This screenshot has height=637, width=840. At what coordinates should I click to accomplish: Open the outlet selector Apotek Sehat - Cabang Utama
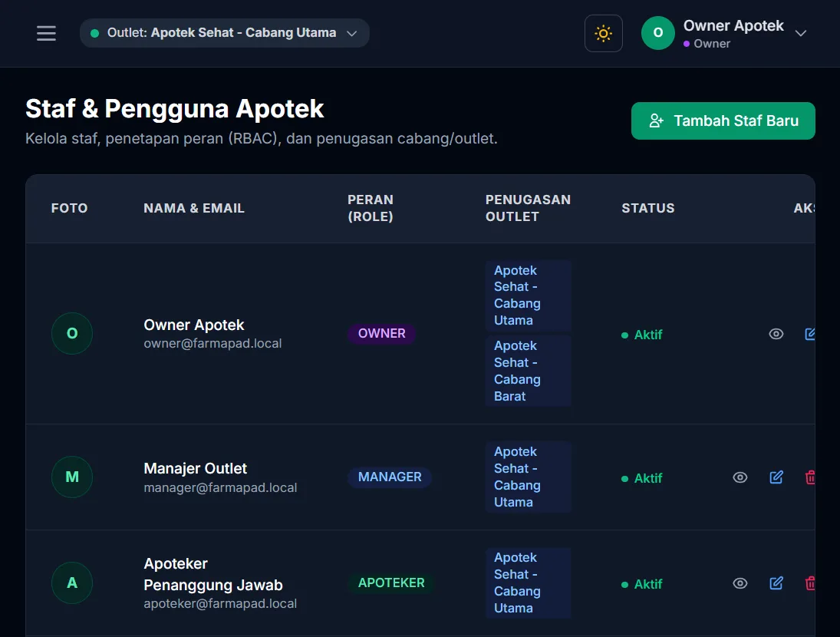(225, 33)
